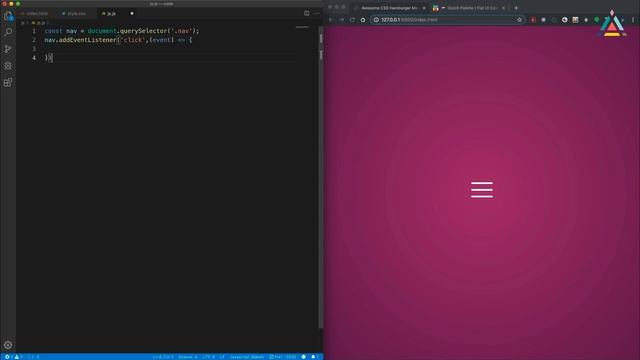The image size is (640, 360).
Task: Click the Ln/Col position status item
Action: [162, 357]
